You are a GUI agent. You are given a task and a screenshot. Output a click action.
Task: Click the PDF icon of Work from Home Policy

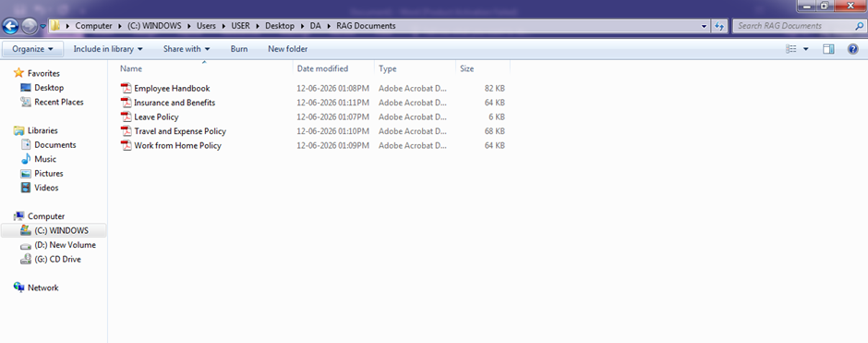127,146
